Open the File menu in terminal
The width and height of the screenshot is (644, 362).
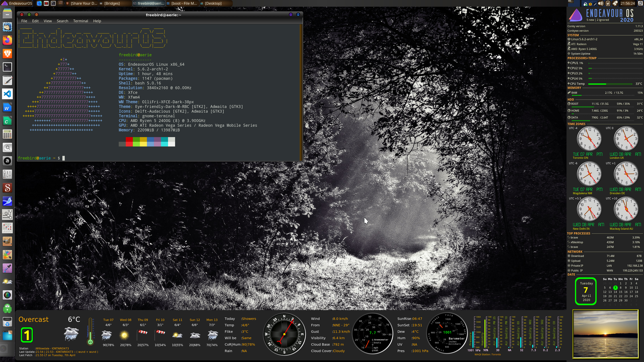tap(24, 21)
